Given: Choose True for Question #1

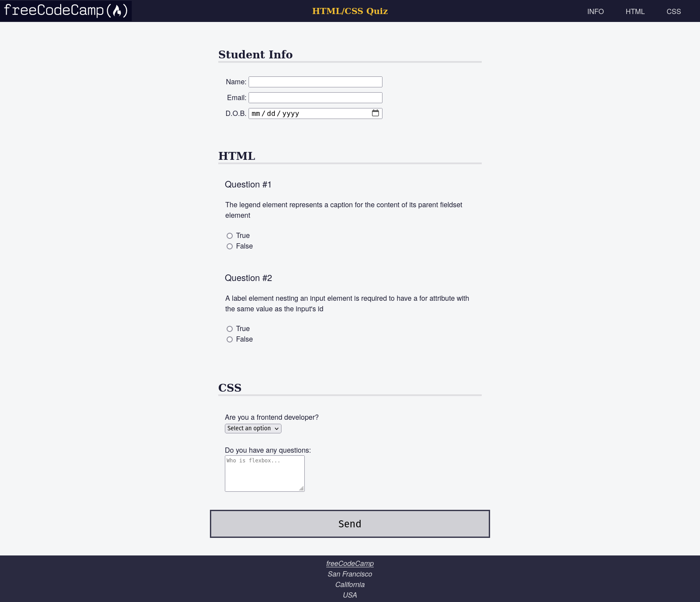Looking at the screenshot, I should pyautogui.click(x=230, y=236).
